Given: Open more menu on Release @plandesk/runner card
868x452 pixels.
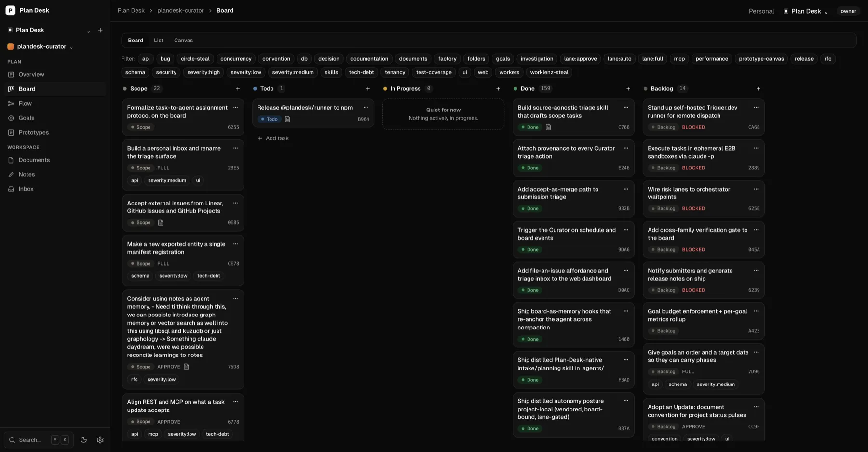Looking at the screenshot, I should coord(366,108).
